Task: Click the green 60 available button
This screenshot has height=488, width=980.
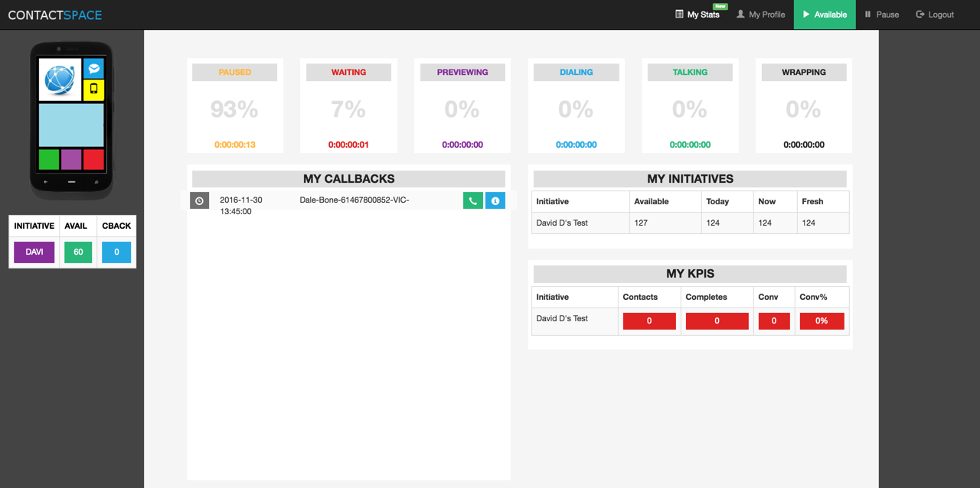Action: point(78,252)
